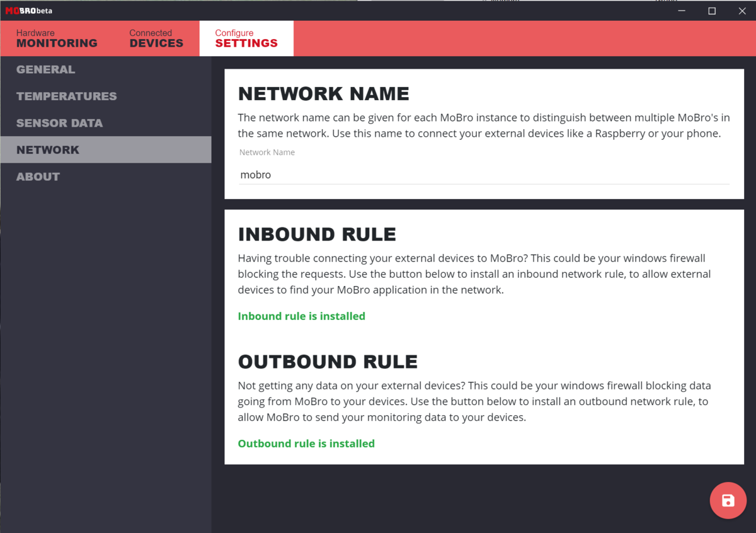Click the small 'Network Name' field label
756x533 pixels.
coord(267,152)
